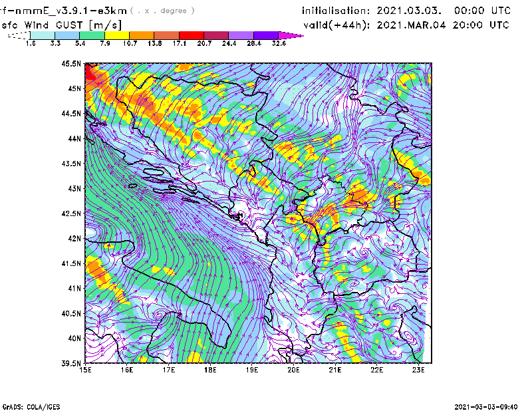Click the legend value 24.4
The width and height of the screenshot is (532, 411).
tap(229, 43)
